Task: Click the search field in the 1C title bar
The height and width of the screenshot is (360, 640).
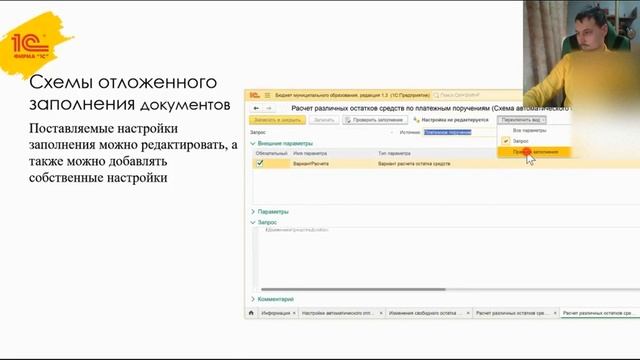Action: coord(478,95)
